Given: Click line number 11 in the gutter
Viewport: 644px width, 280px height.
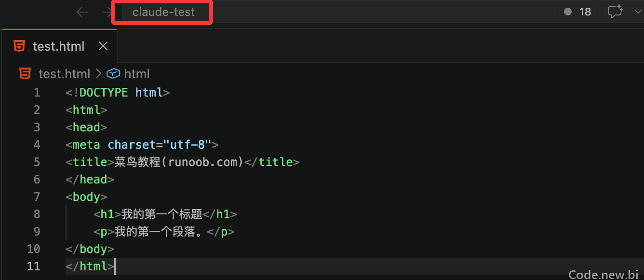Looking at the screenshot, I should tap(34, 266).
